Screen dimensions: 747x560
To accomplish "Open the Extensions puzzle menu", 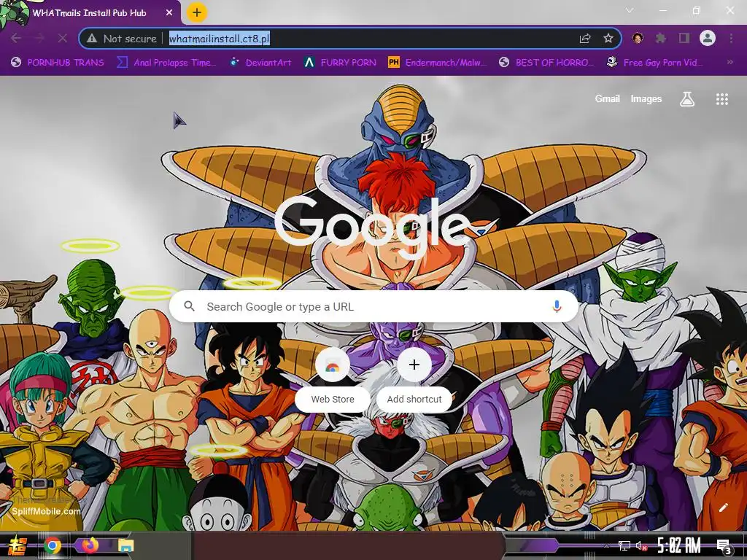I will 661,38.
